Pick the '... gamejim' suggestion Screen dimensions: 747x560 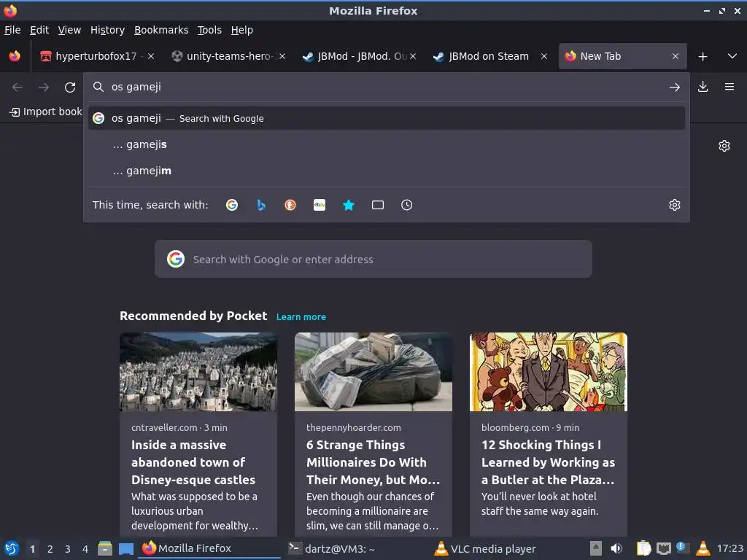pos(387,171)
